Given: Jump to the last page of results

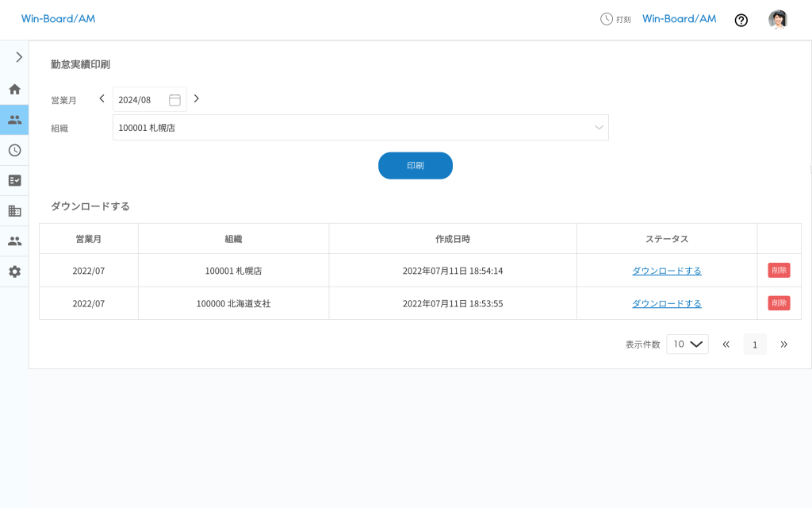Looking at the screenshot, I should [x=783, y=344].
